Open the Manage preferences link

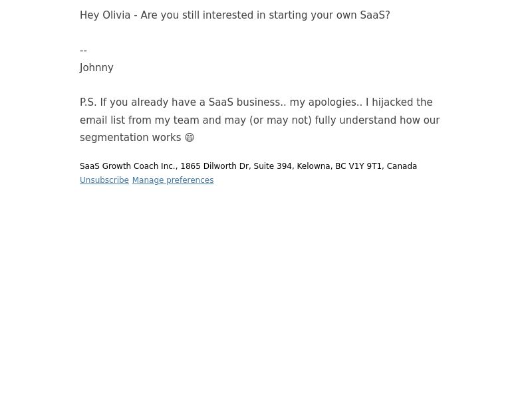173,180
